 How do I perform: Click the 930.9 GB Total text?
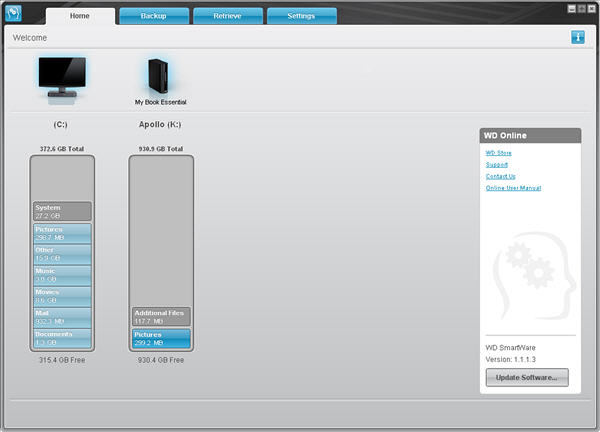tap(161, 149)
